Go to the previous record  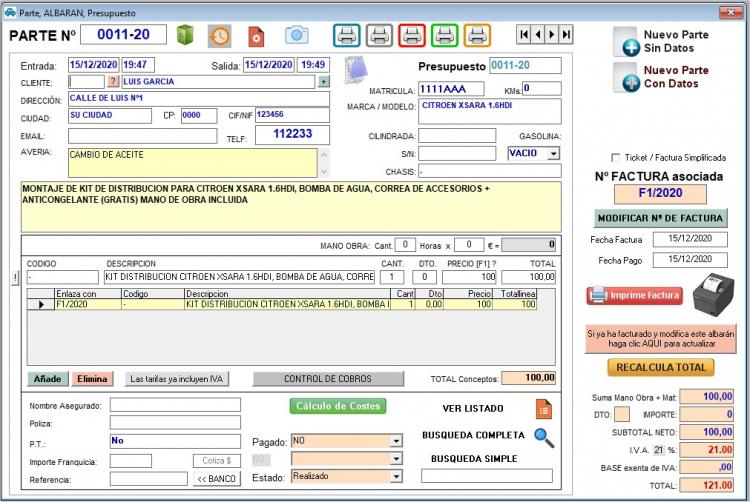(x=538, y=34)
